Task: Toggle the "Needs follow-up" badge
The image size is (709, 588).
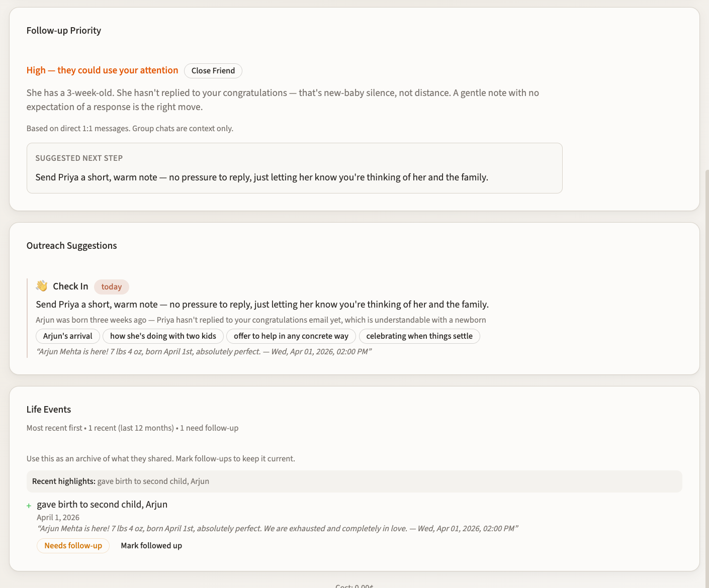Action: coord(72,545)
